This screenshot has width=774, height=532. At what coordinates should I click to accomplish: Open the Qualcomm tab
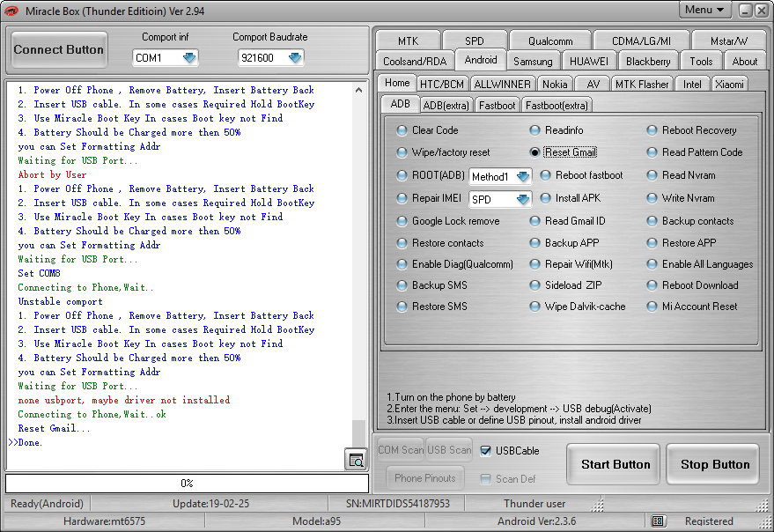point(550,41)
